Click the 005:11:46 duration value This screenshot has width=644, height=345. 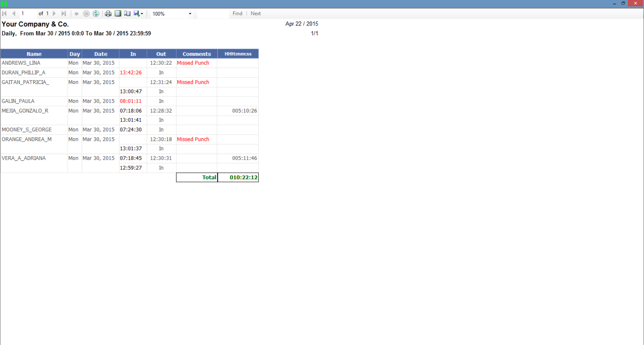(245, 158)
